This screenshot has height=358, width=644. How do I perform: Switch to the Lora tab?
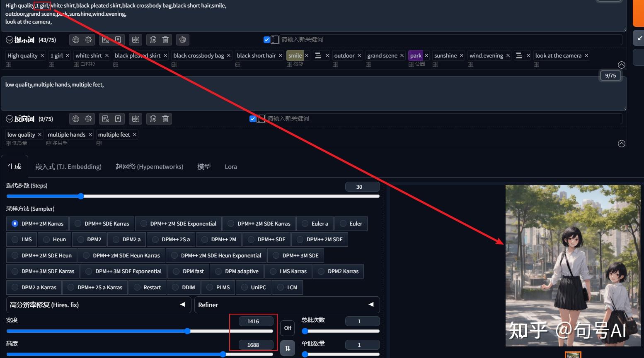coord(231,166)
